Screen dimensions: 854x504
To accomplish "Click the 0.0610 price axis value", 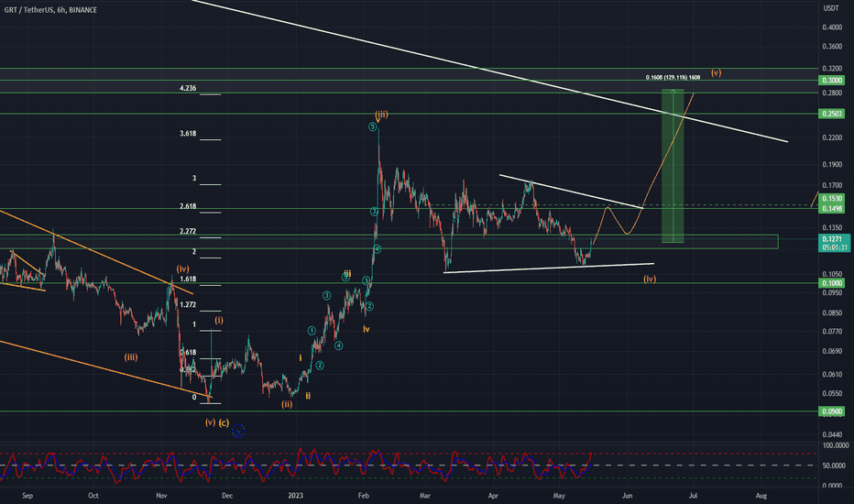I will tap(832, 374).
